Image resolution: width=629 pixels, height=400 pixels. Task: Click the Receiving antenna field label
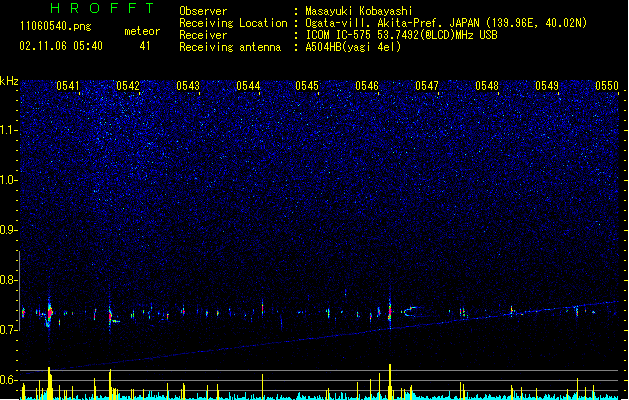230,47
